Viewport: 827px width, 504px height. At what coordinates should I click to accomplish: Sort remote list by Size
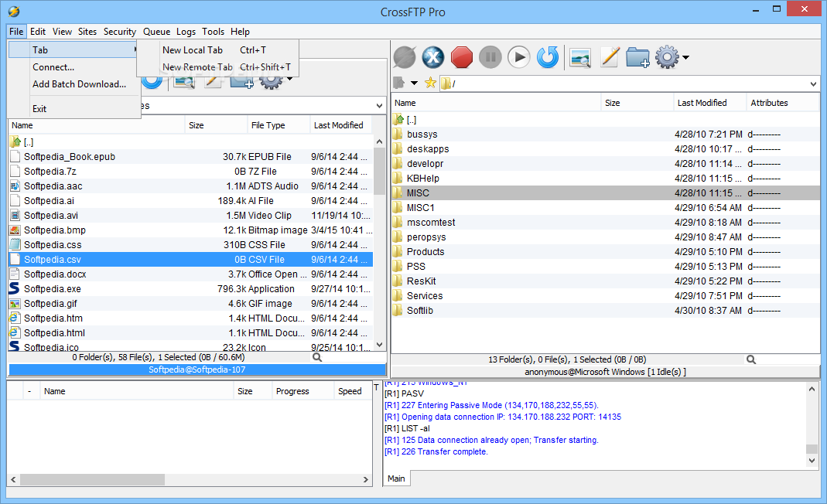pyautogui.click(x=637, y=103)
